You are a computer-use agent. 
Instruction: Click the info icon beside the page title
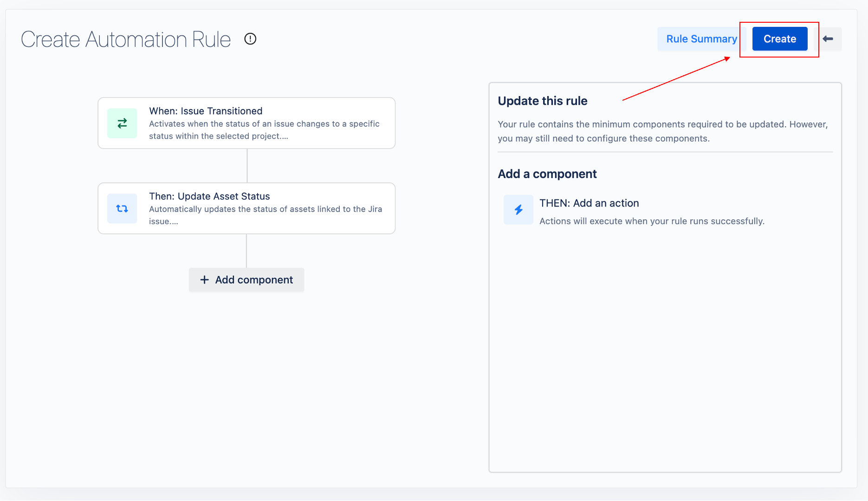tap(250, 39)
